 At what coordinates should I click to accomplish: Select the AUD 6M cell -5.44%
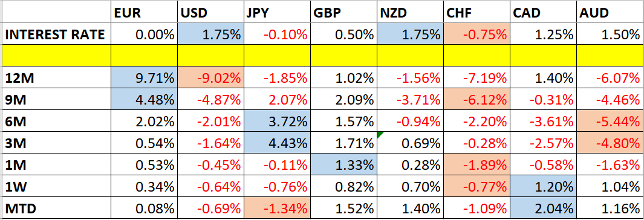click(x=610, y=121)
